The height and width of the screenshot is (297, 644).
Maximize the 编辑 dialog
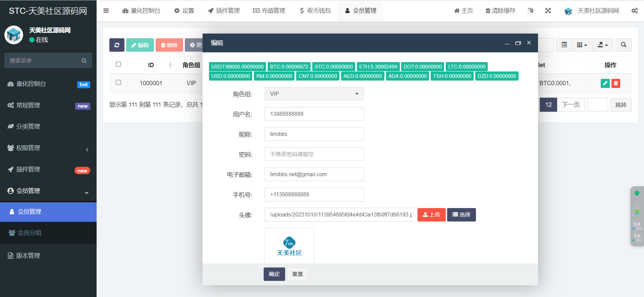pos(518,43)
